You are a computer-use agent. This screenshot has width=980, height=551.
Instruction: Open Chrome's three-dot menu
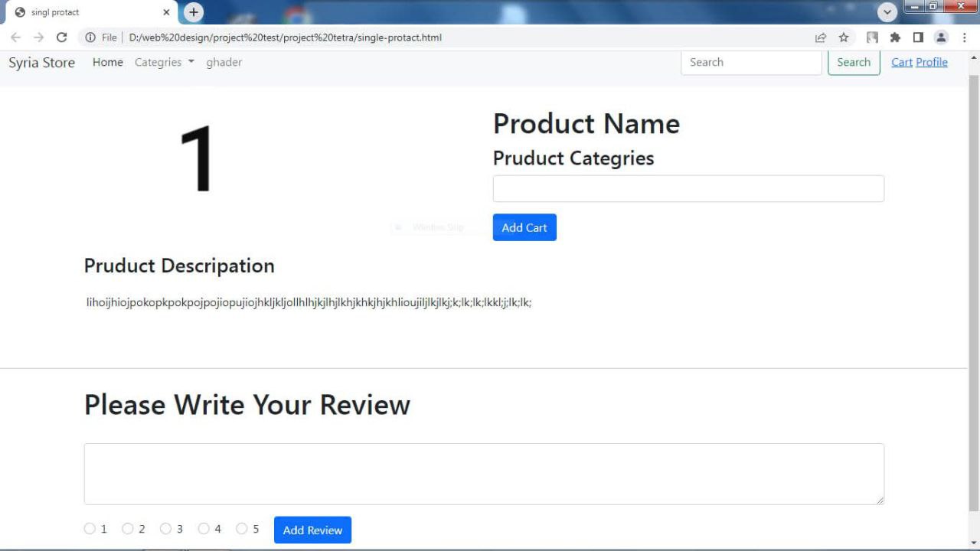pyautogui.click(x=964, y=37)
